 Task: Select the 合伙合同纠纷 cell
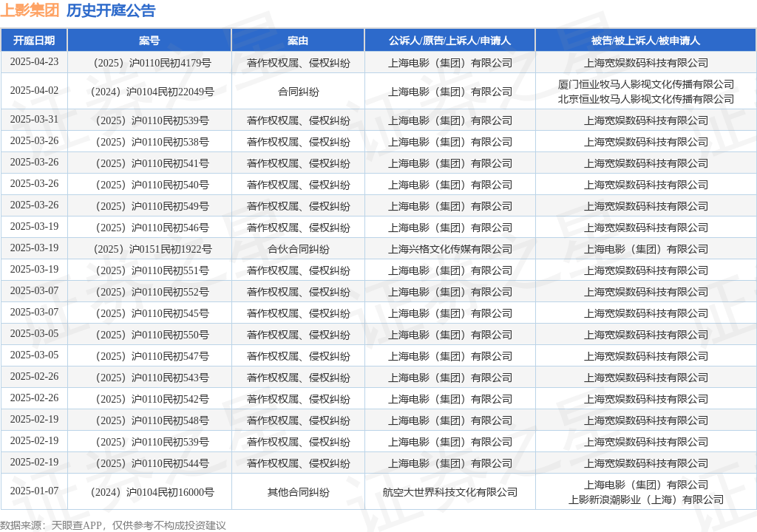pyautogui.click(x=299, y=249)
